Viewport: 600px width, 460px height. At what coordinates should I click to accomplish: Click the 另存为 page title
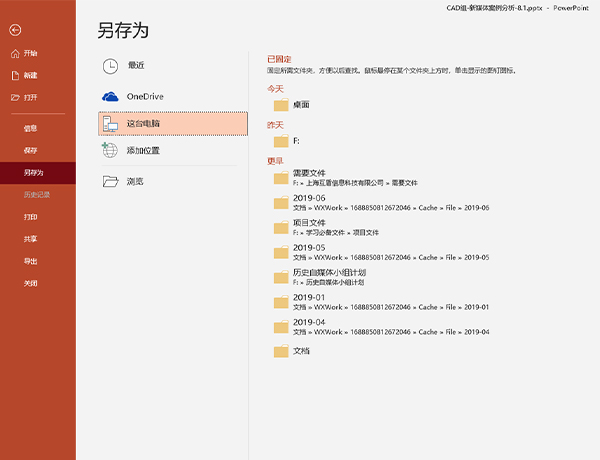click(123, 30)
